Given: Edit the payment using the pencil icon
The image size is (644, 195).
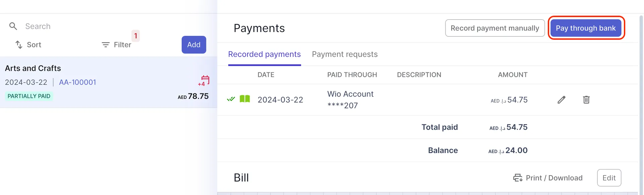Looking at the screenshot, I should coord(561,100).
